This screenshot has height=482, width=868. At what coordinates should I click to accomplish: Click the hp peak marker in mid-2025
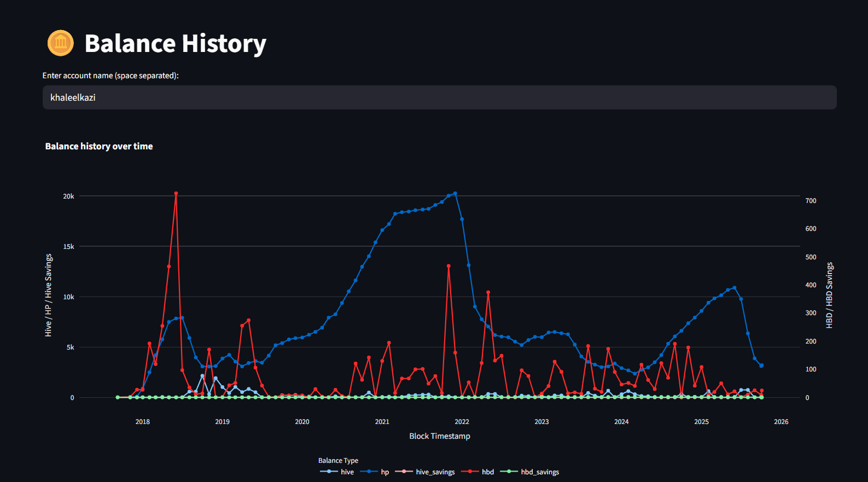pos(734,288)
